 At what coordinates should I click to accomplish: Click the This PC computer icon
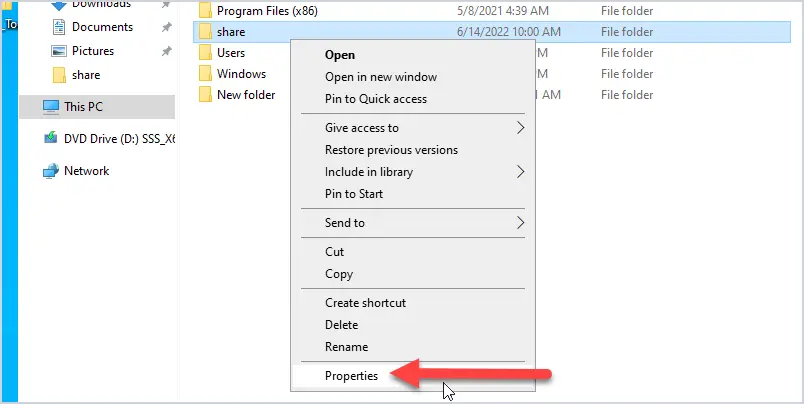(x=51, y=107)
